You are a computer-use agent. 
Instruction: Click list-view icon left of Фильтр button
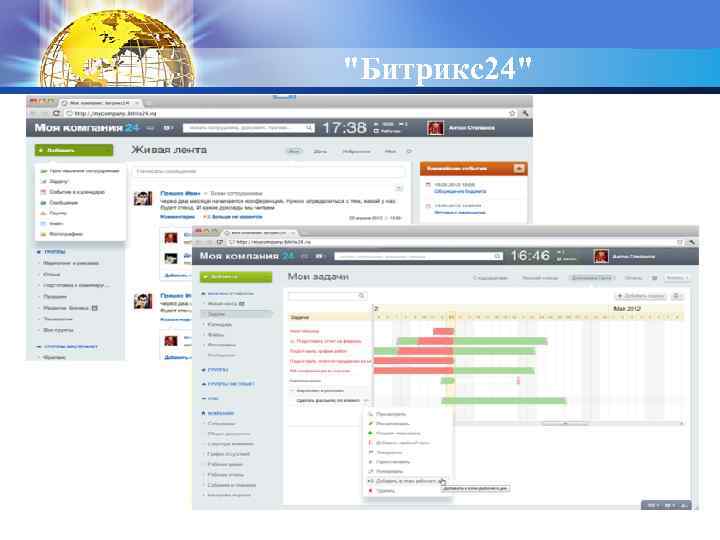click(x=654, y=278)
